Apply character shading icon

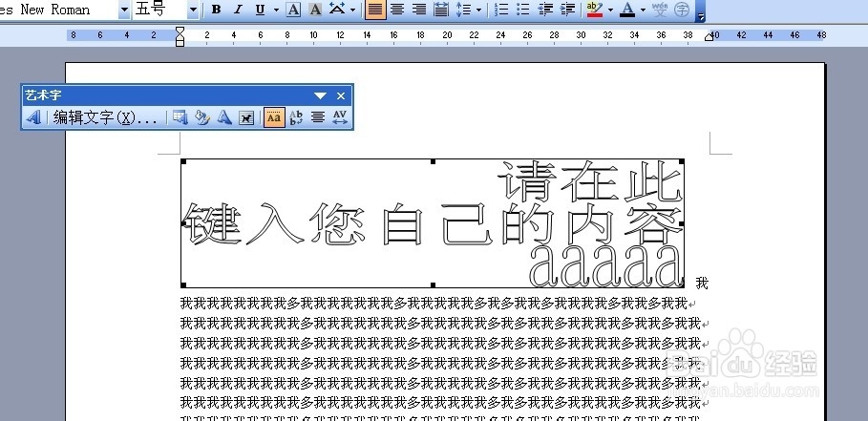[315, 10]
